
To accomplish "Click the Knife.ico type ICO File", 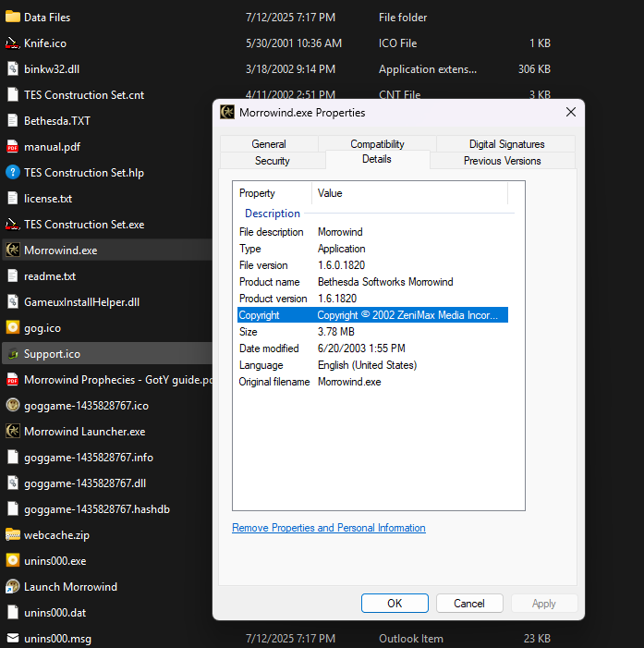I will (x=398, y=43).
